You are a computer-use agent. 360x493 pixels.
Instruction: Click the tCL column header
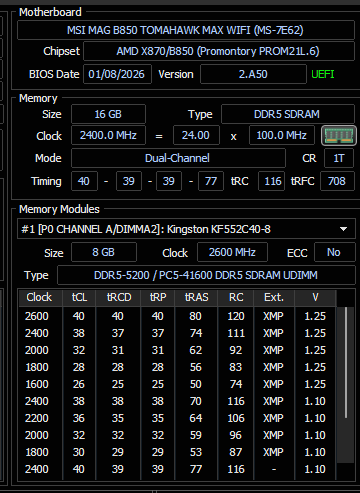pos(79,297)
